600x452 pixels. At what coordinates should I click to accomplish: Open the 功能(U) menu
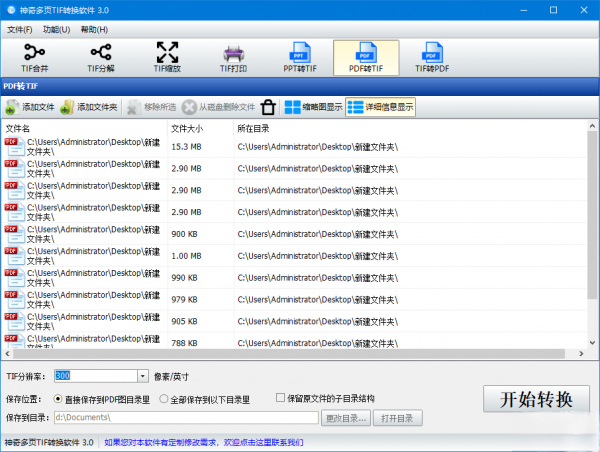(x=56, y=29)
